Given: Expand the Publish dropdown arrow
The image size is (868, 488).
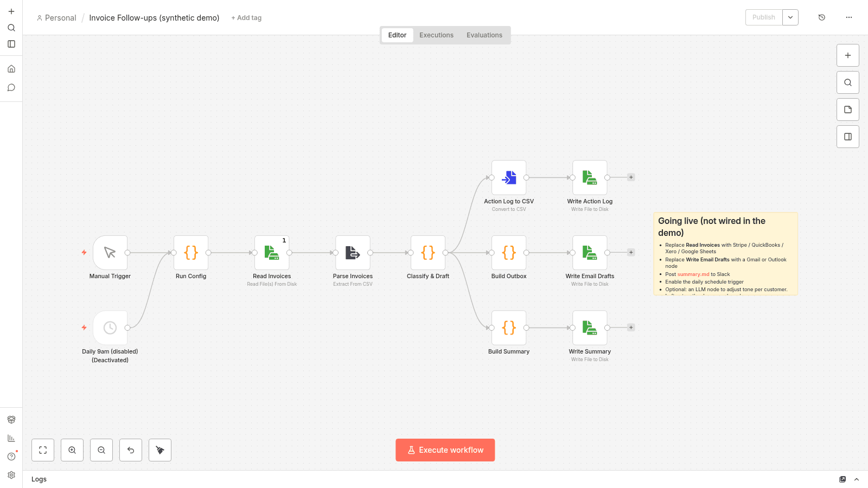Looking at the screenshot, I should 790,17.
